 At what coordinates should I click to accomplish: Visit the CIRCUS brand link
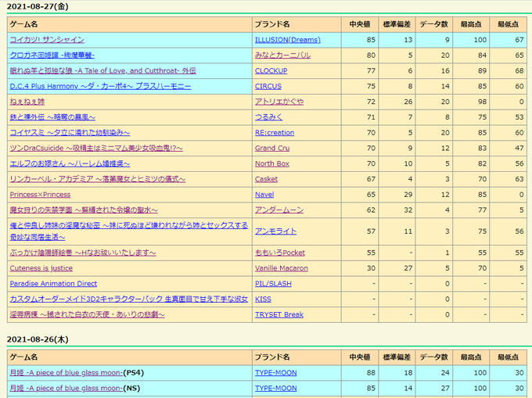[x=268, y=86]
